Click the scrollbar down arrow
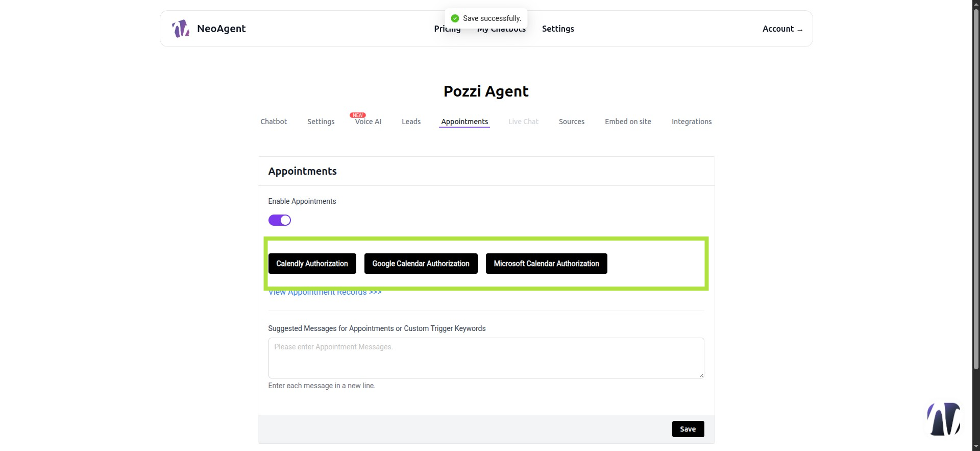980x451 pixels. tap(976, 447)
